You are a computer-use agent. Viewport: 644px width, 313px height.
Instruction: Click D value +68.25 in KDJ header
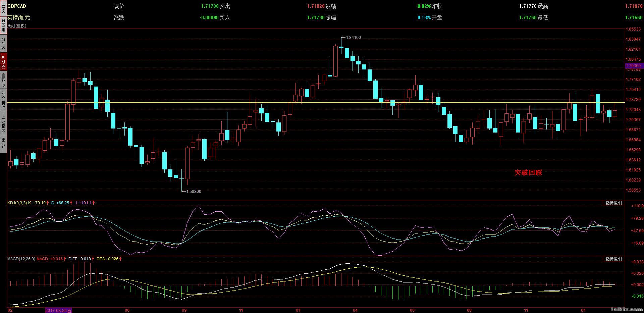(63, 203)
